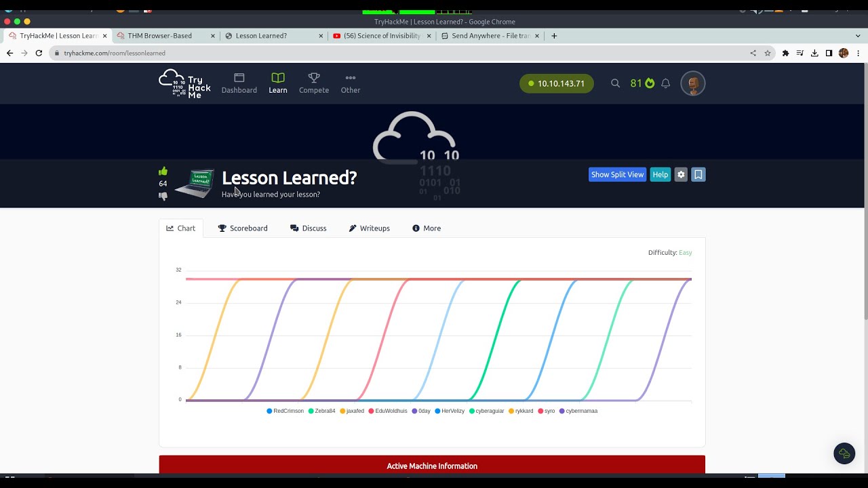Close the THM Browser-Based tab
The width and height of the screenshot is (868, 488).
click(x=213, y=36)
